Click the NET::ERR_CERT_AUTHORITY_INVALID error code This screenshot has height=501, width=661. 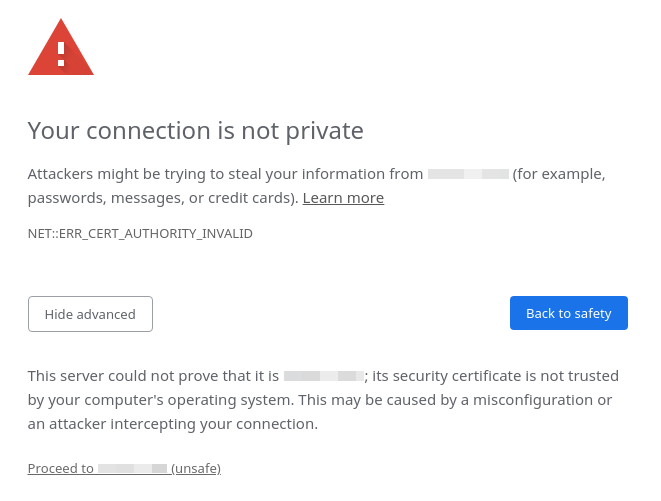click(140, 234)
